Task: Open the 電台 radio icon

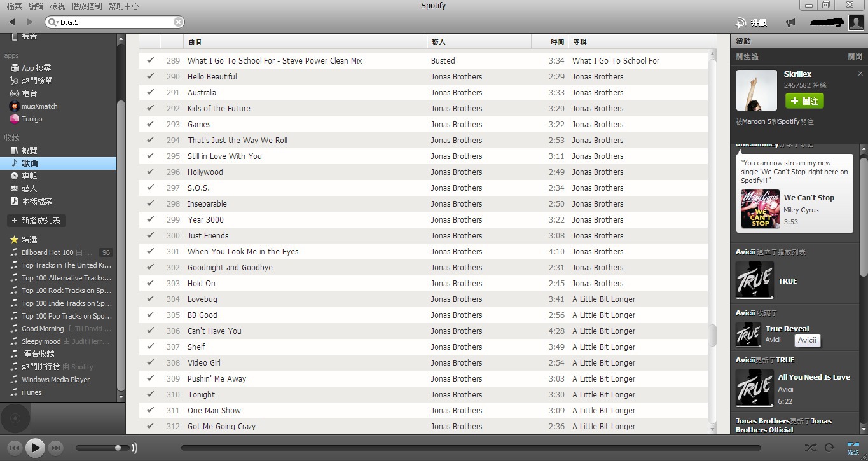Action: point(15,93)
